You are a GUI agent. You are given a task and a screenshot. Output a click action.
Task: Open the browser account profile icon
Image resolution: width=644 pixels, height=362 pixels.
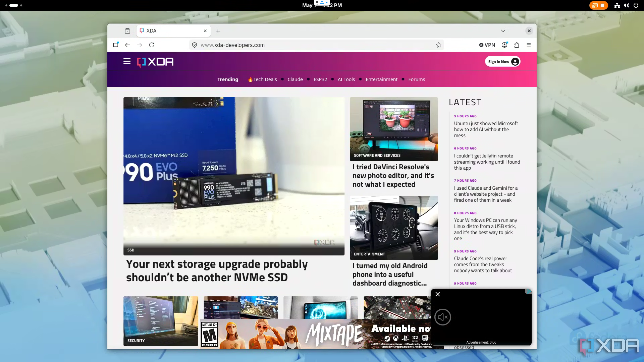pos(505,45)
